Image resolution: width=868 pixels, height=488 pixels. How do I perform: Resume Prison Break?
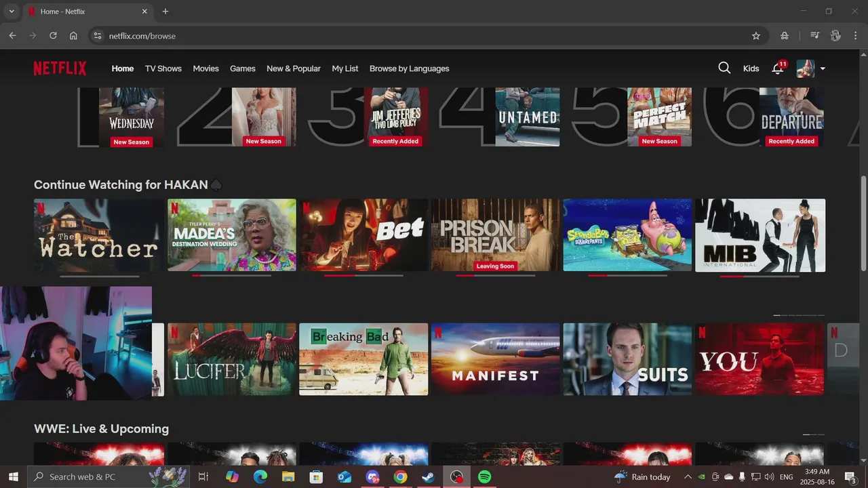pos(496,235)
